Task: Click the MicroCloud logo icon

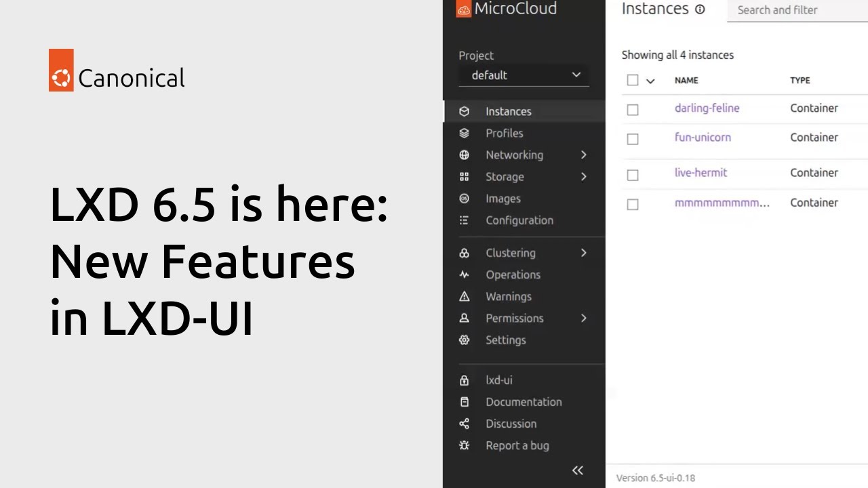Action: coord(464,9)
